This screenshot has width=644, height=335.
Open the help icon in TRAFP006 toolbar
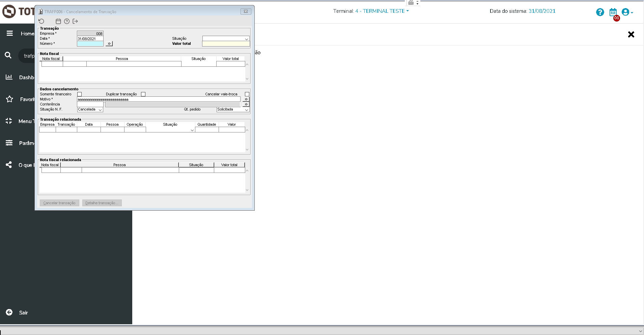[67, 21]
